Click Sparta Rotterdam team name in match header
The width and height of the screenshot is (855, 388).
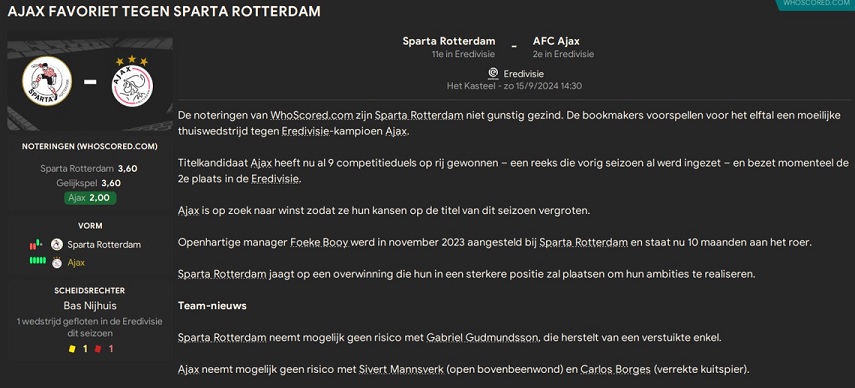pyautogui.click(x=449, y=41)
